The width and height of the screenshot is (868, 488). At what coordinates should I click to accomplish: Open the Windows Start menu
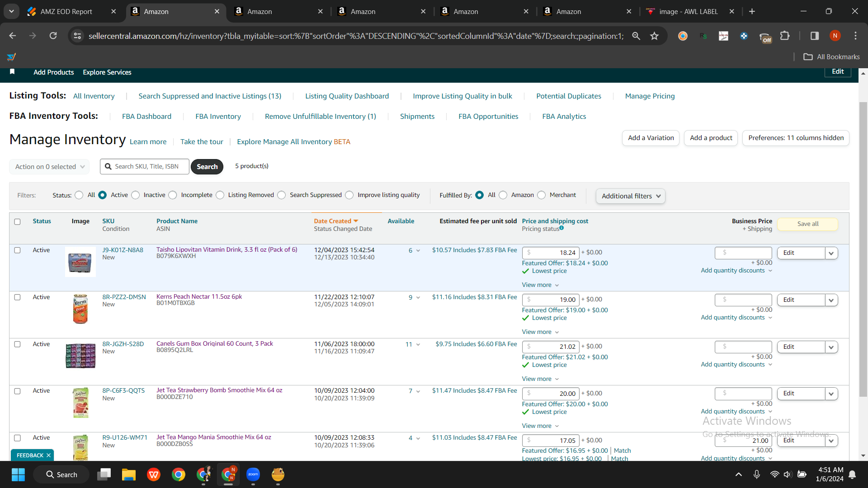(18, 474)
